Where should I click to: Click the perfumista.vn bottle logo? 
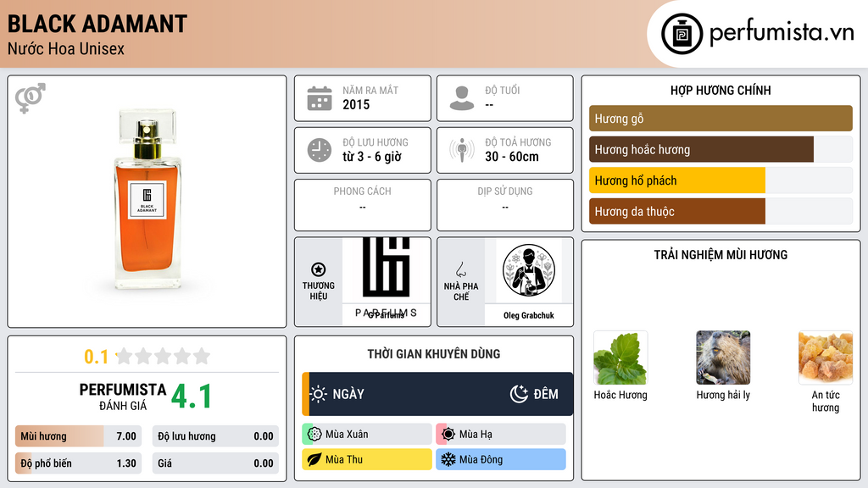pos(682,34)
